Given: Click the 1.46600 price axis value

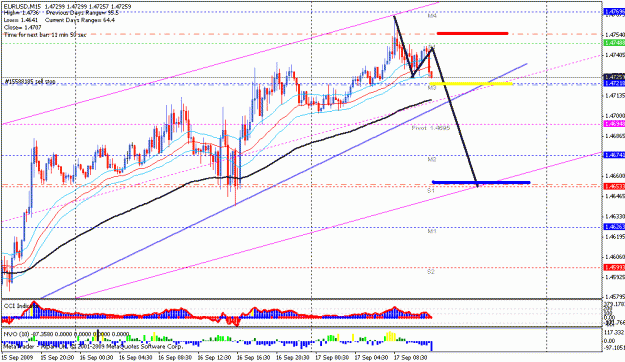Looking at the screenshot, I should click(x=615, y=176).
